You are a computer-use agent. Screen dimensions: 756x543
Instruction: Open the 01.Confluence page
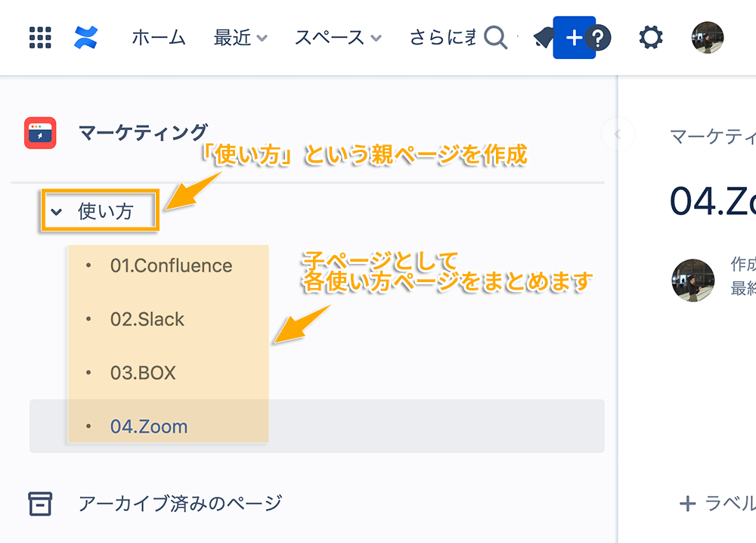pyautogui.click(x=171, y=265)
